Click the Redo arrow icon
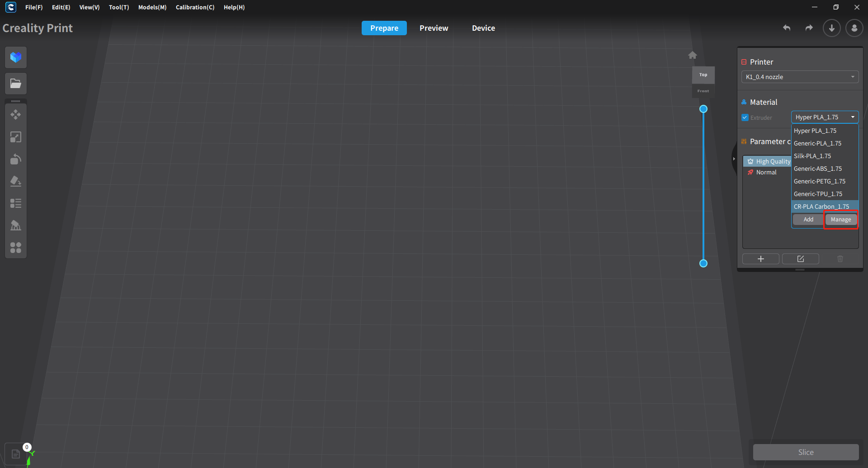The image size is (868, 468). point(809,28)
